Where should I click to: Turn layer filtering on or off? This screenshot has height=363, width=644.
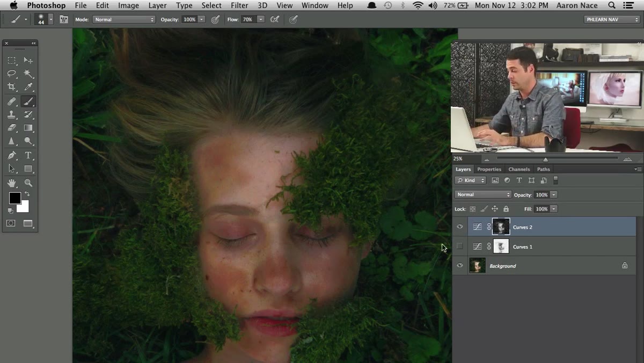coord(555,180)
